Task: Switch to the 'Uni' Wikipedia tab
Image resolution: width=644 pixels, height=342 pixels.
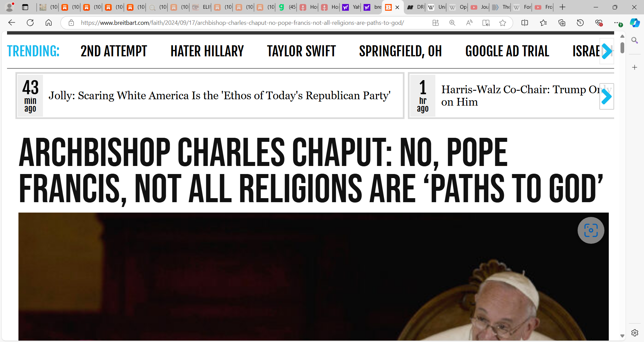Action: pyautogui.click(x=437, y=7)
